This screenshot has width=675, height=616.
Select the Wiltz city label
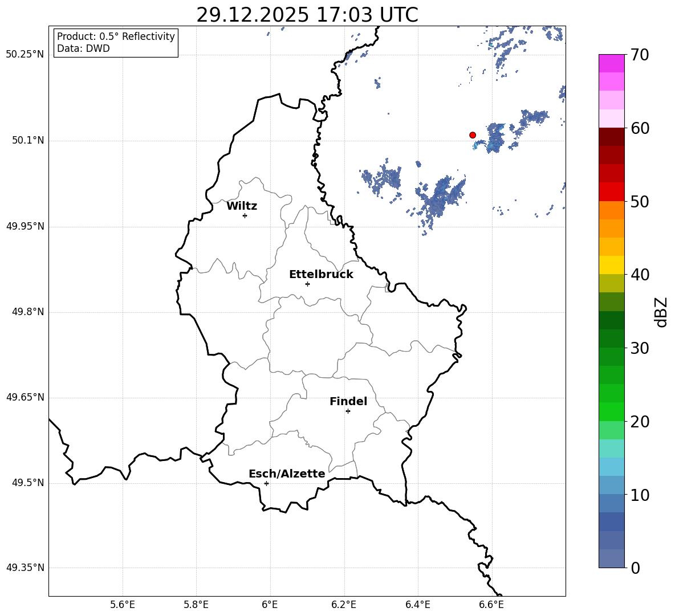click(x=242, y=206)
